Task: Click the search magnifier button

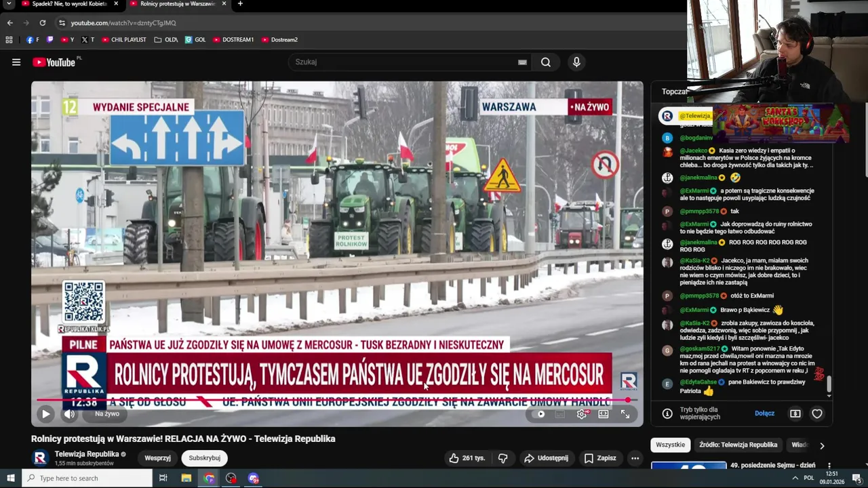Action: (546, 62)
